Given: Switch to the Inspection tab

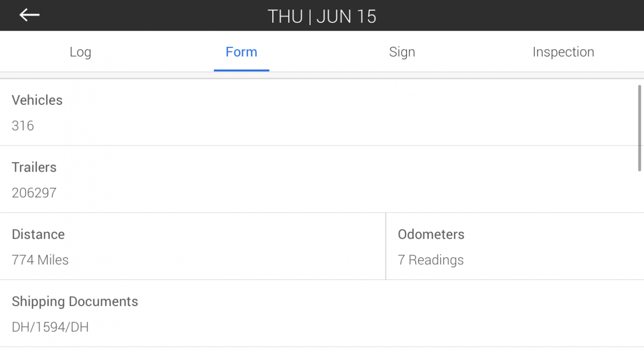Looking at the screenshot, I should coord(563,52).
